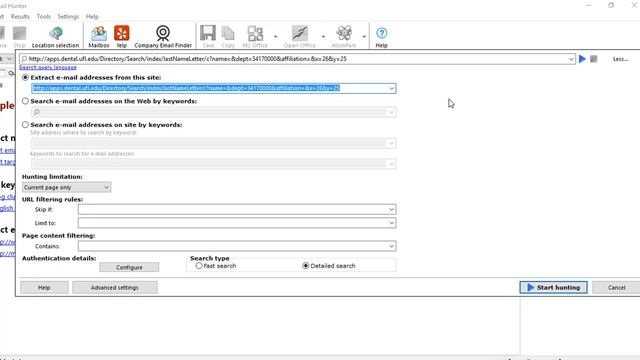The height and width of the screenshot is (360, 640).
Task: Click the AtomPark toolbar icon
Action: [344, 37]
